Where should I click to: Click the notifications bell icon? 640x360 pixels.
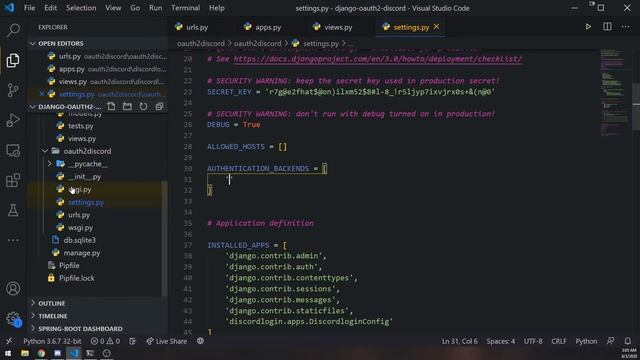point(628,341)
